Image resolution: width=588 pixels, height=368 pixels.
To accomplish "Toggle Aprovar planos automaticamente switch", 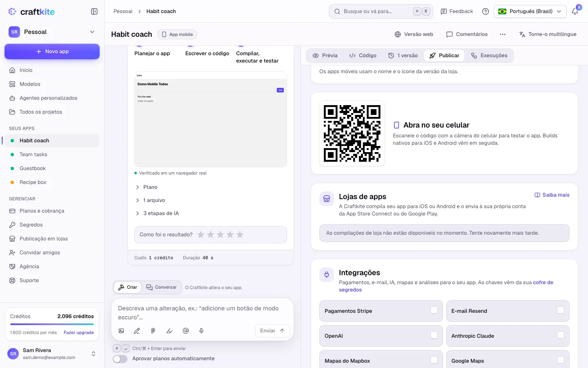I will (120, 359).
